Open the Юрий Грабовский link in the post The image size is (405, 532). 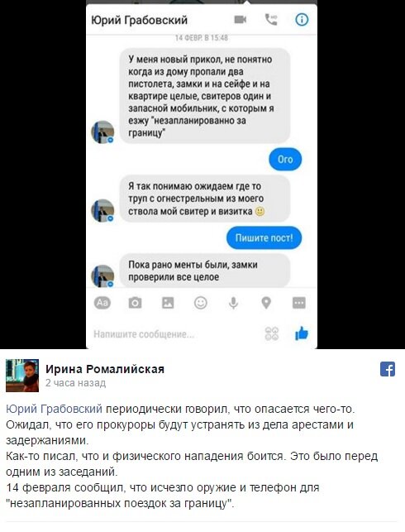coord(54,409)
